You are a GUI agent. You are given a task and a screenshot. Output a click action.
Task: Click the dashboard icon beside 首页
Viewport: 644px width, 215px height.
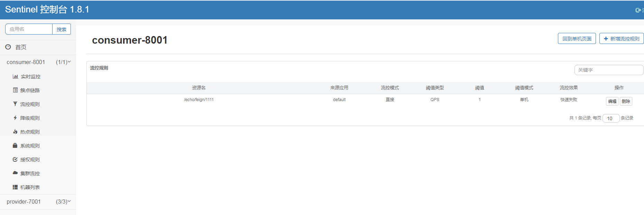pyautogui.click(x=8, y=47)
